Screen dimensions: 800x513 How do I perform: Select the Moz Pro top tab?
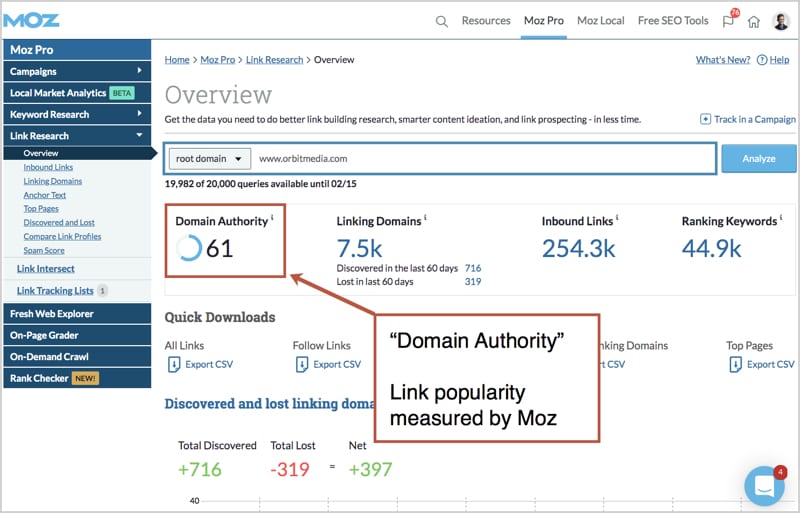pyautogui.click(x=544, y=20)
